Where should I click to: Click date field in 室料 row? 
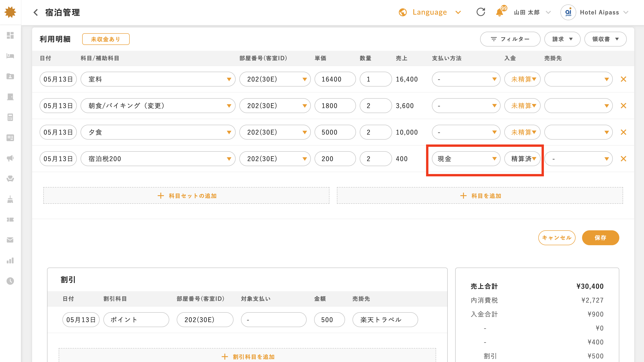click(x=58, y=79)
